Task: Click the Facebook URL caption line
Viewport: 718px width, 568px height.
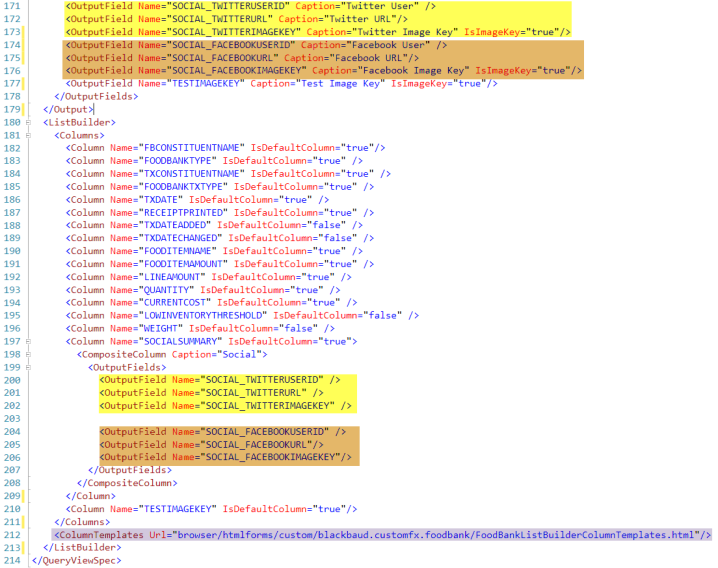Action: [x=242, y=58]
